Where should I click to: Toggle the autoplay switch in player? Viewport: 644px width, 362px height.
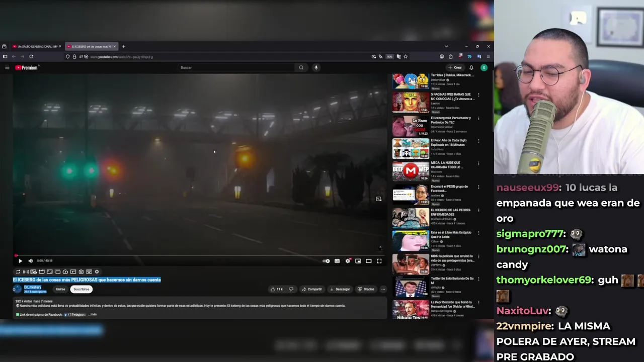click(x=326, y=261)
